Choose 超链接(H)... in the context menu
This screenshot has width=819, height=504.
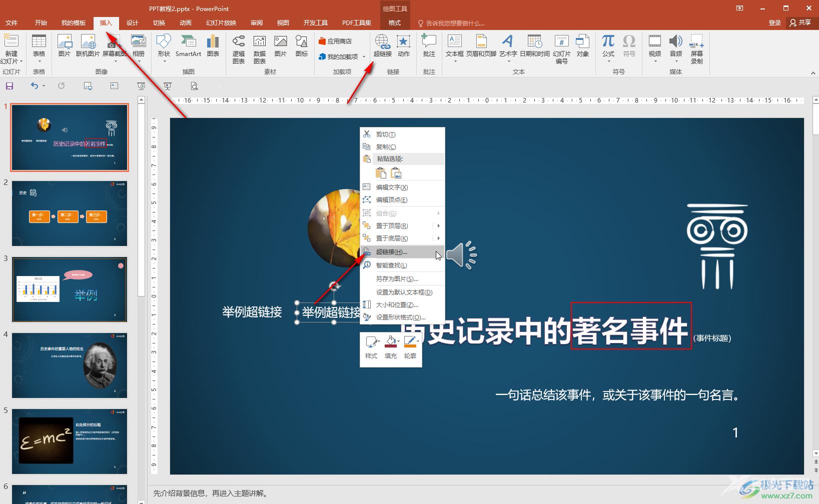pos(402,252)
